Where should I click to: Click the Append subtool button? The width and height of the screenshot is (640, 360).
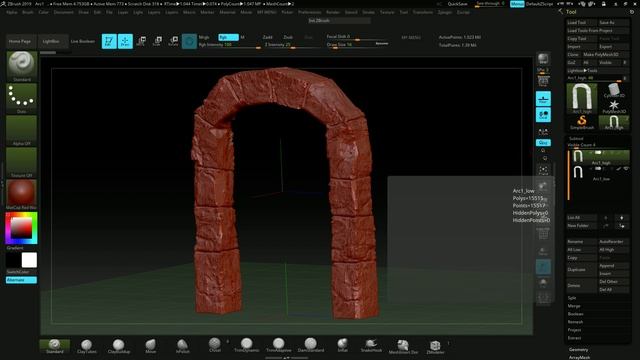613,266
